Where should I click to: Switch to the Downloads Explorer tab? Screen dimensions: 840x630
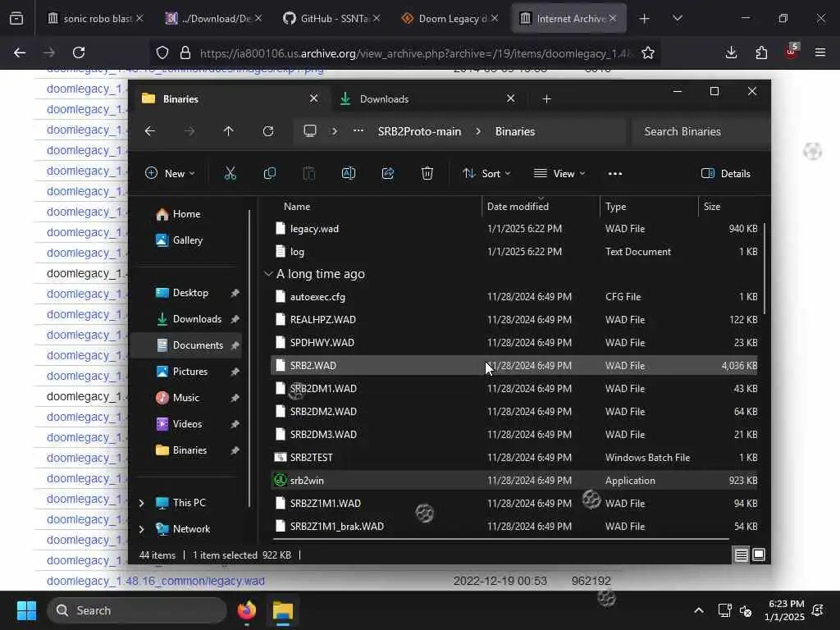click(427, 99)
